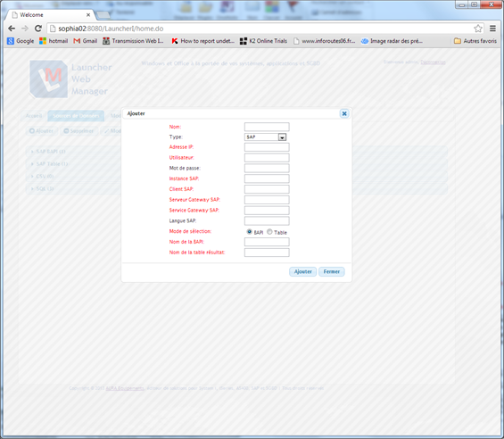This screenshot has width=504, height=439.
Task: Close the Ajouter dialog with the X icon
Action: coord(344,113)
